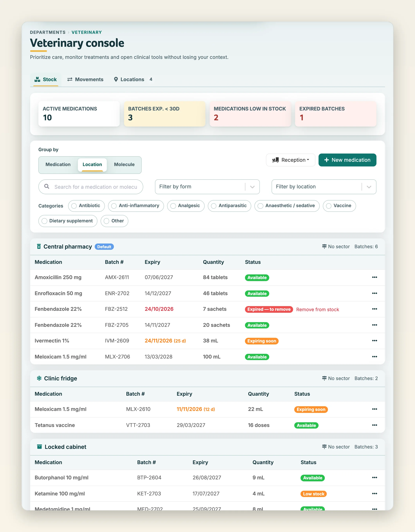
Task: Open actions menu for Tetanus vaccine
Action: point(374,425)
